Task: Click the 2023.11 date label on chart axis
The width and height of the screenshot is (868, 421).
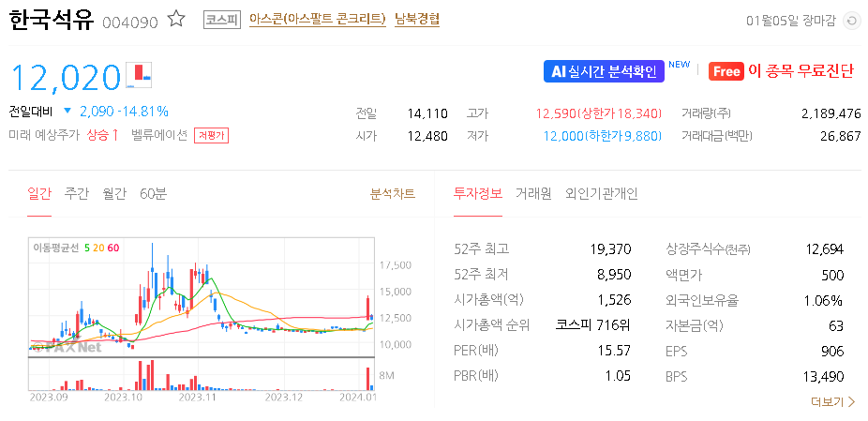Action: click(199, 398)
